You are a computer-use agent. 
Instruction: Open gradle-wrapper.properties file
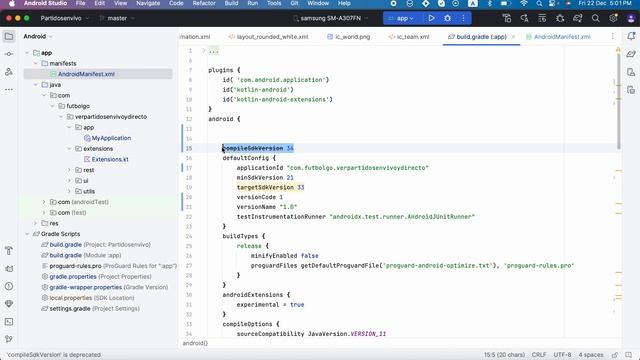(104, 287)
